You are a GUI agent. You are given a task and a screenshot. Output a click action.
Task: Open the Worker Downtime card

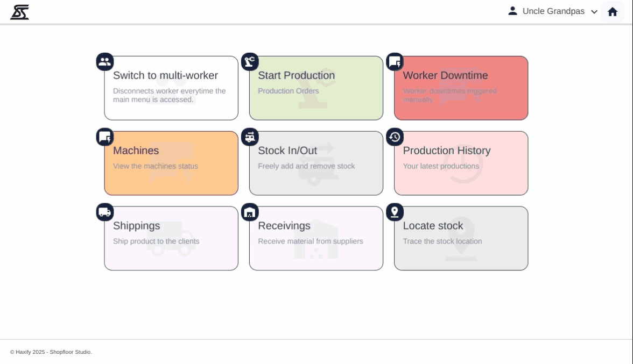pos(461,88)
